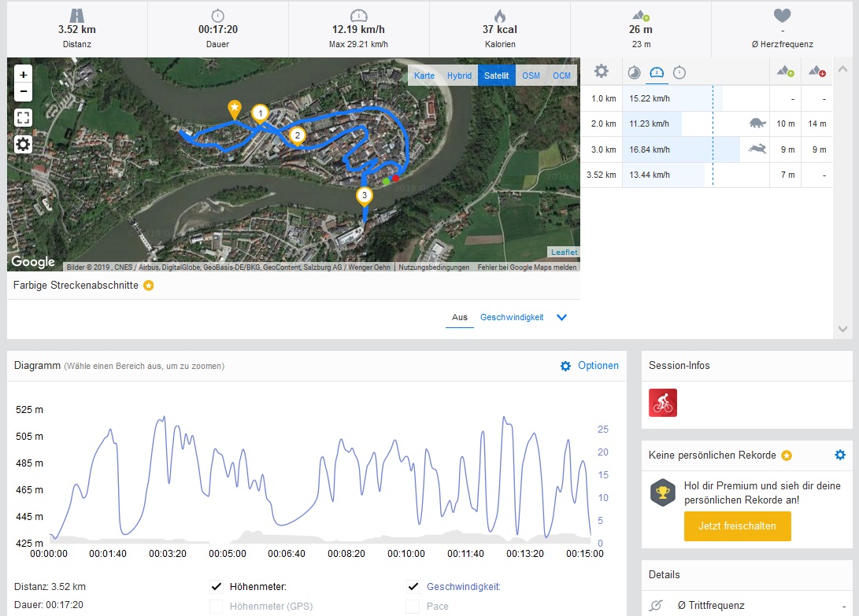Click the speed gauge summary icon
This screenshot has height=616, width=859.
tap(358, 15)
